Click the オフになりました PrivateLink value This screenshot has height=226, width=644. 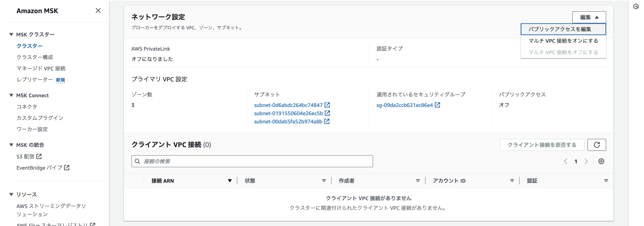coord(152,59)
